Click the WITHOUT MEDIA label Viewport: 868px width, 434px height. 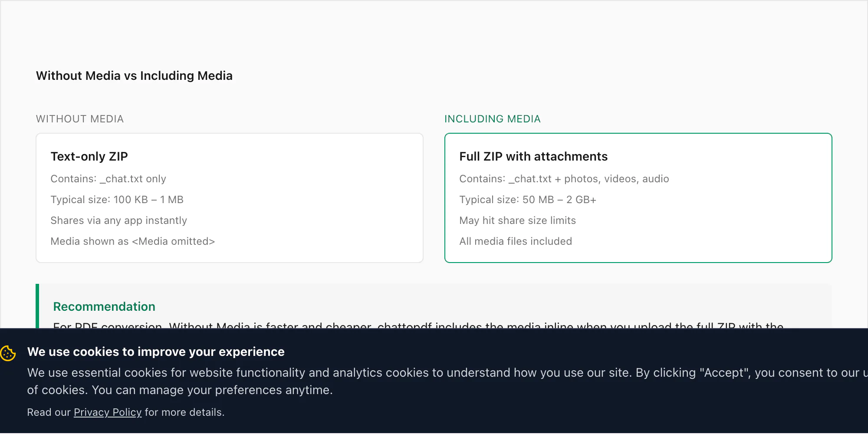coord(80,119)
